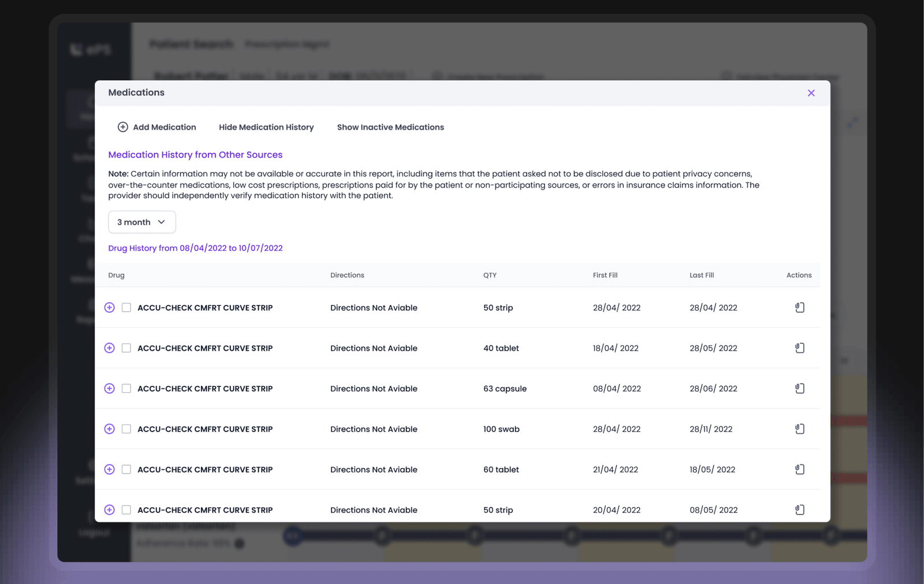Screen dimensions: 924x584
Task: Click the Actions column header
Action: tap(799, 275)
